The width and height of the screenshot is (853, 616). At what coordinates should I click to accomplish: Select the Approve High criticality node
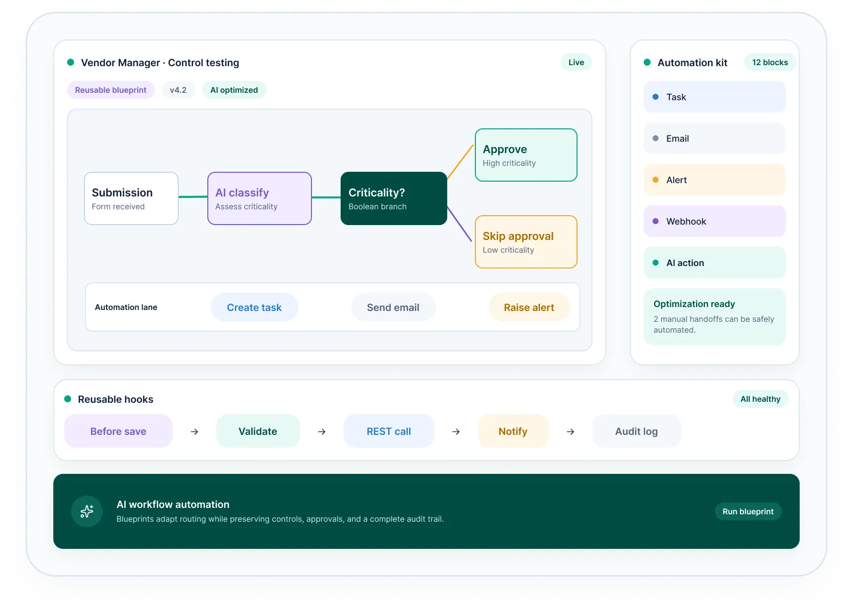click(526, 155)
